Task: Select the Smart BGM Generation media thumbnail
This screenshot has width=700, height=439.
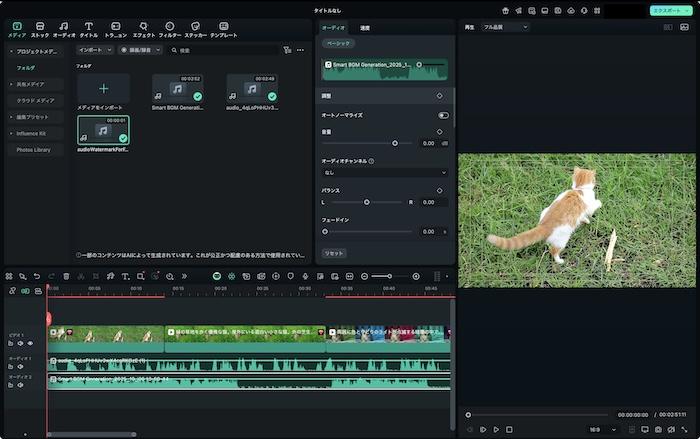Action: [x=178, y=88]
